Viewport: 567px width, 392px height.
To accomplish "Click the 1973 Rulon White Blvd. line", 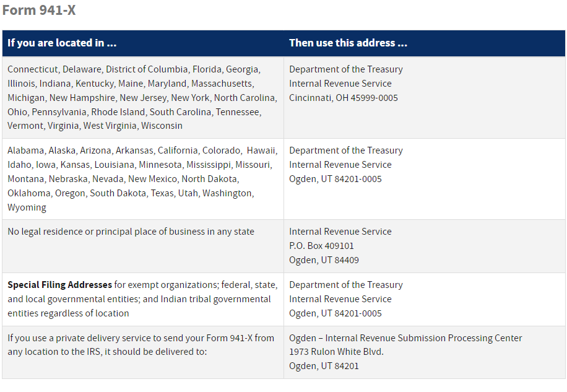I will tap(336, 352).
